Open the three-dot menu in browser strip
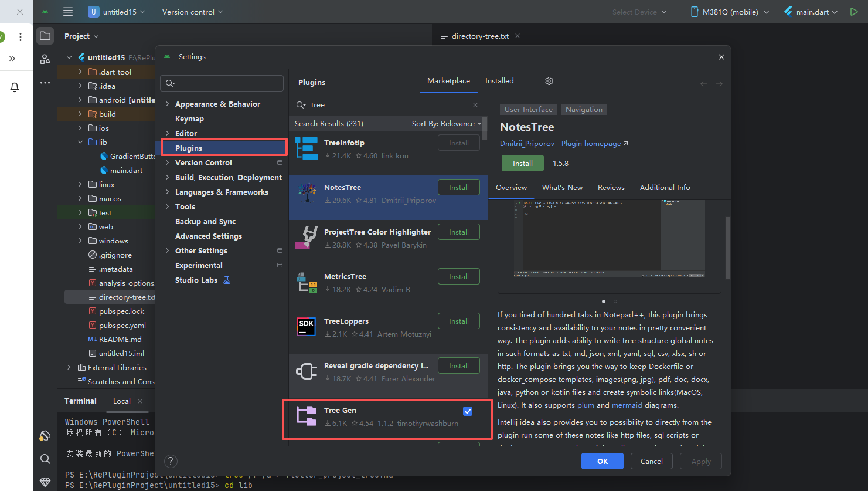 click(21, 37)
